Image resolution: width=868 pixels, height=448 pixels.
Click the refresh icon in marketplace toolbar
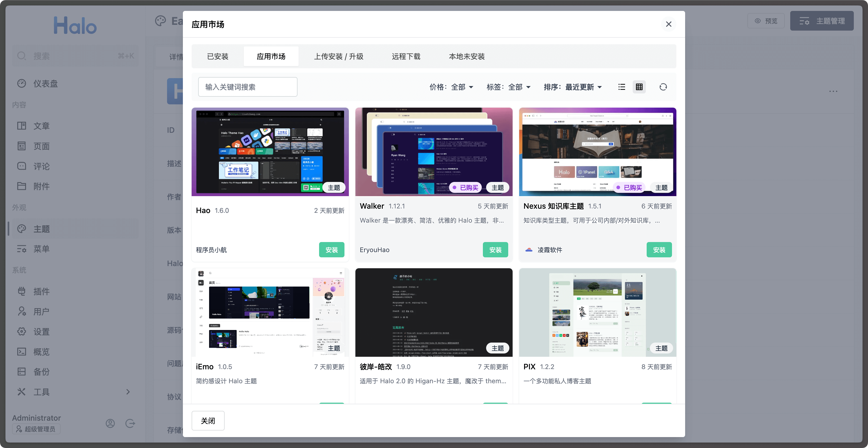point(663,87)
